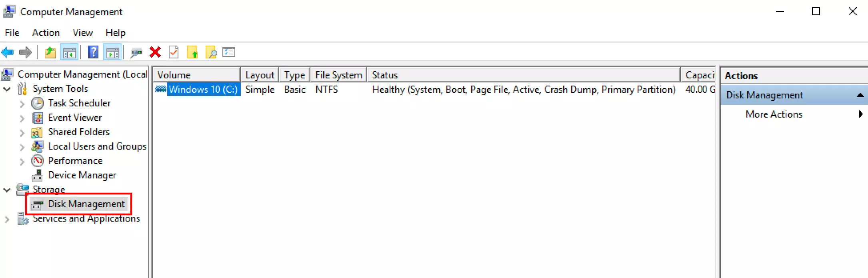Open the View menu

click(82, 33)
